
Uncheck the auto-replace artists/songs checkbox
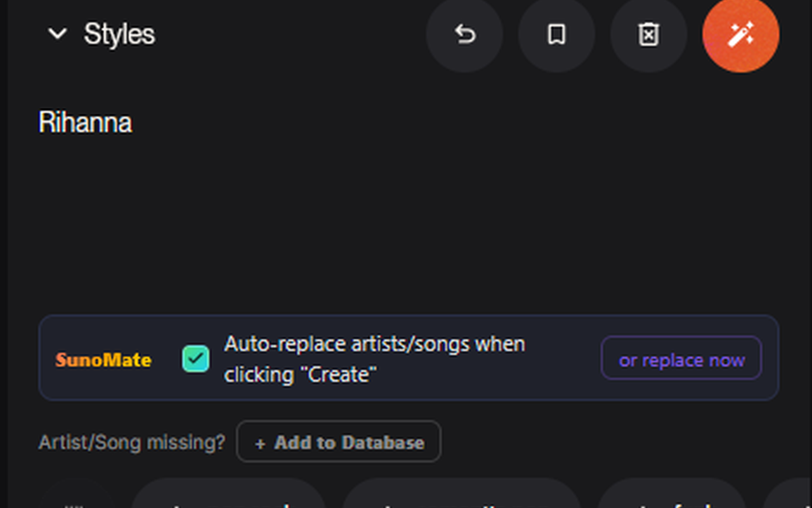click(x=195, y=359)
